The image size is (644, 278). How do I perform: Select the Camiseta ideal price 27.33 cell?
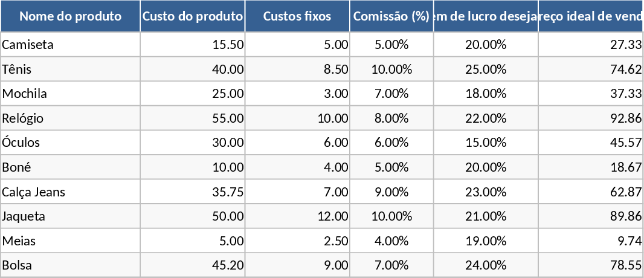tap(590, 45)
